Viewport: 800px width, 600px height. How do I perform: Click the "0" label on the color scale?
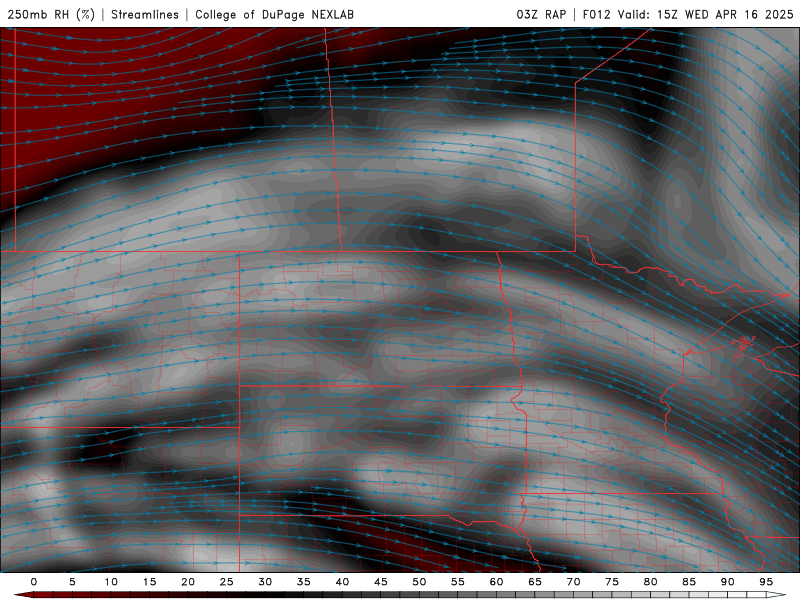[x=34, y=582]
